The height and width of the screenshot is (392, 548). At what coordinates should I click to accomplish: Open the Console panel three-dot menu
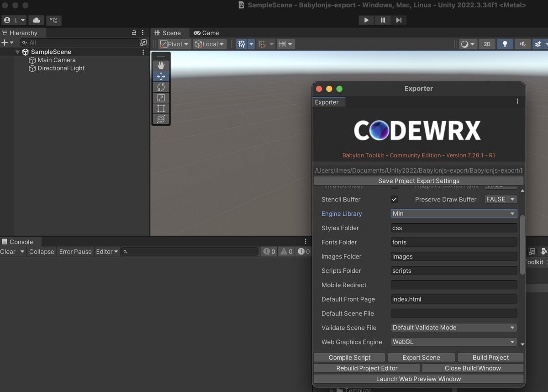306,241
